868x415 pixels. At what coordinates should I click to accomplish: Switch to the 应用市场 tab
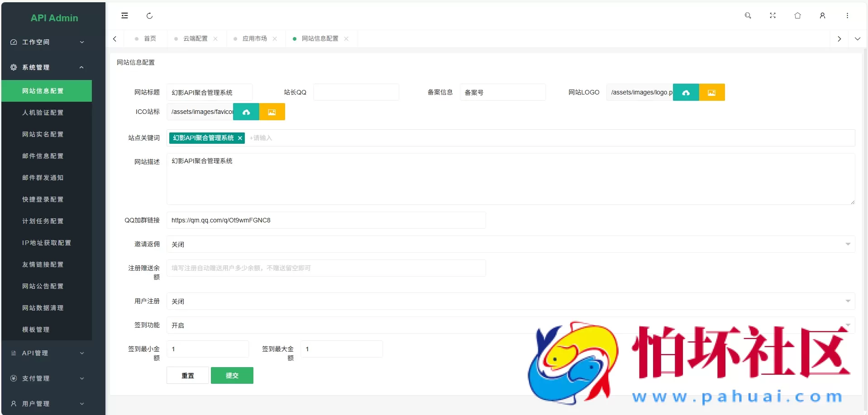pos(255,39)
